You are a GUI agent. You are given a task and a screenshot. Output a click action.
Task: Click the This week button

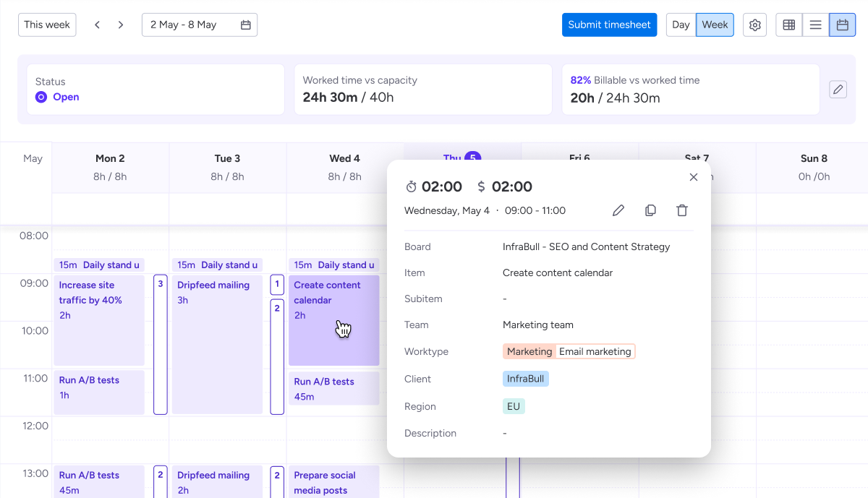point(47,25)
